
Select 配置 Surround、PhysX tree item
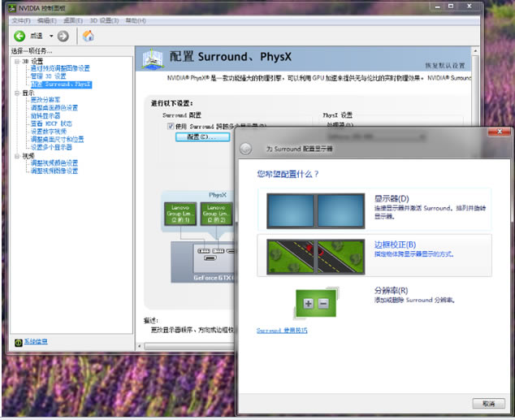pos(61,84)
